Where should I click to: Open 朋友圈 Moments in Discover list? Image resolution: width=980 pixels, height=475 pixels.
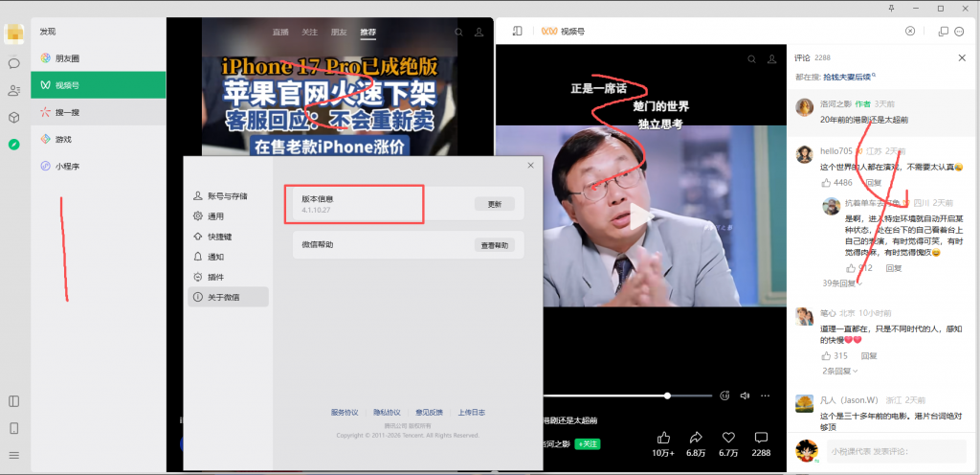pos(99,58)
